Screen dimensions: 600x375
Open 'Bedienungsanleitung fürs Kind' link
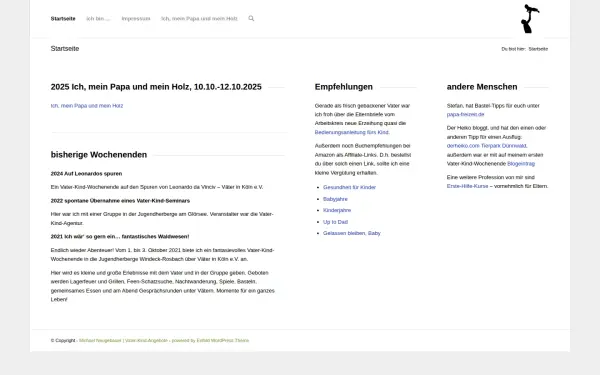(x=352, y=132)
